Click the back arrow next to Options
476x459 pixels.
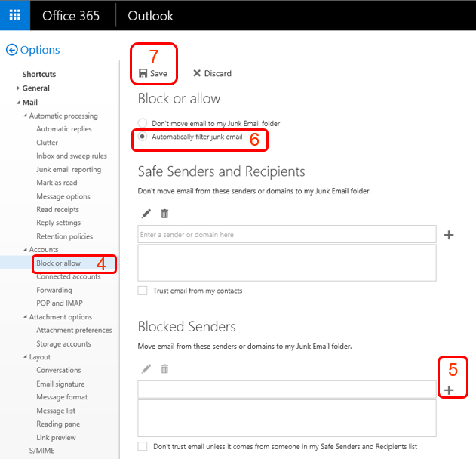point(11,50)
